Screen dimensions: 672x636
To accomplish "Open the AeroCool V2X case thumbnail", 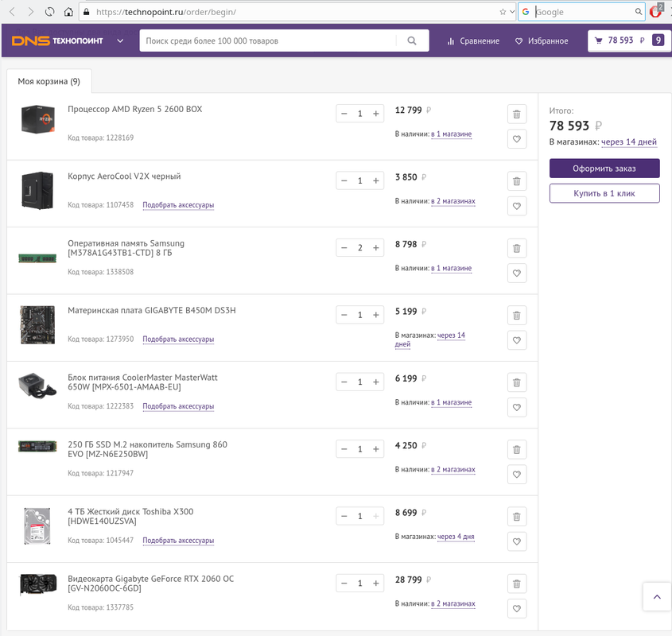I will [x=37, y=191].
